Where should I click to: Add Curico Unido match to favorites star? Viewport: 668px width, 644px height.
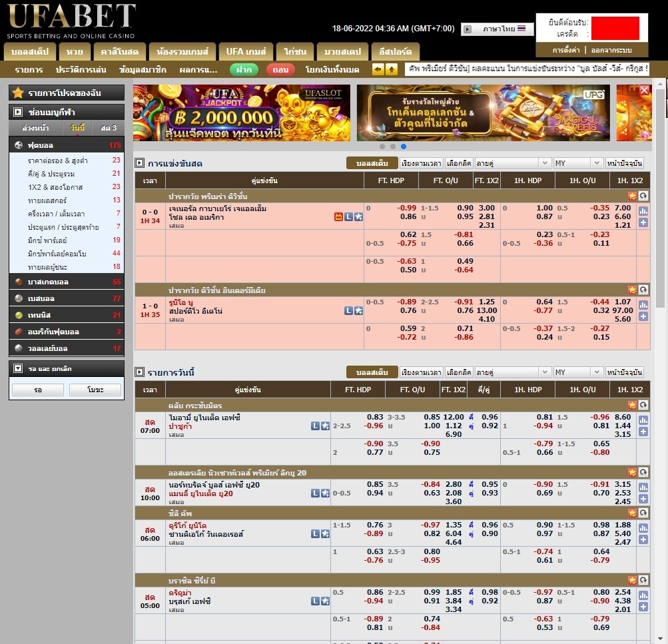click(325, 533)
